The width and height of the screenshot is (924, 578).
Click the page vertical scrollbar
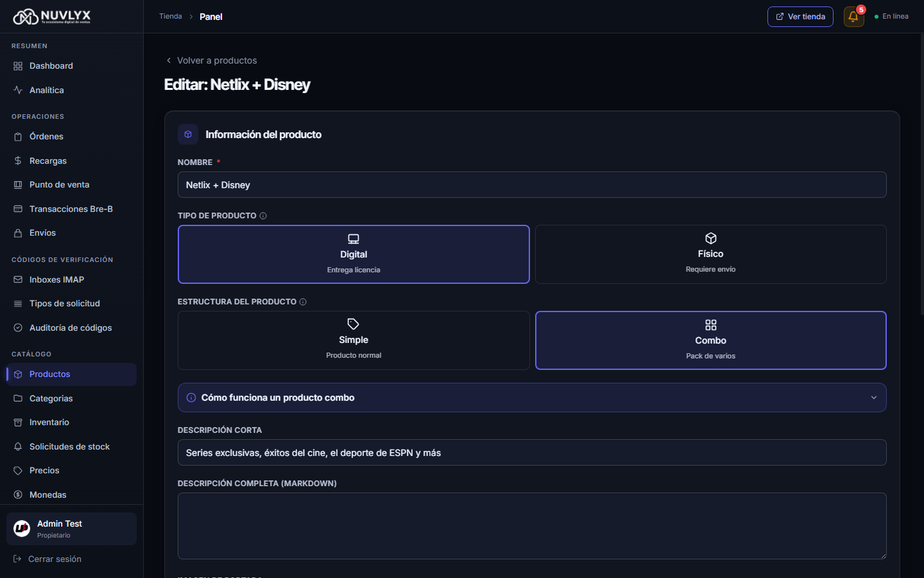[x=921, y=173]
